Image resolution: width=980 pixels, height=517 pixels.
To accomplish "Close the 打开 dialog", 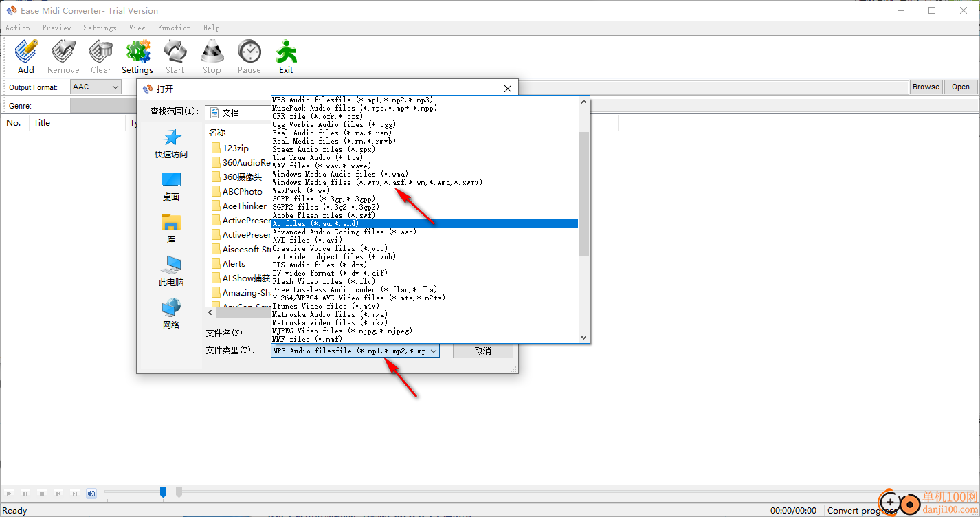I will click(x=508, y=89).
